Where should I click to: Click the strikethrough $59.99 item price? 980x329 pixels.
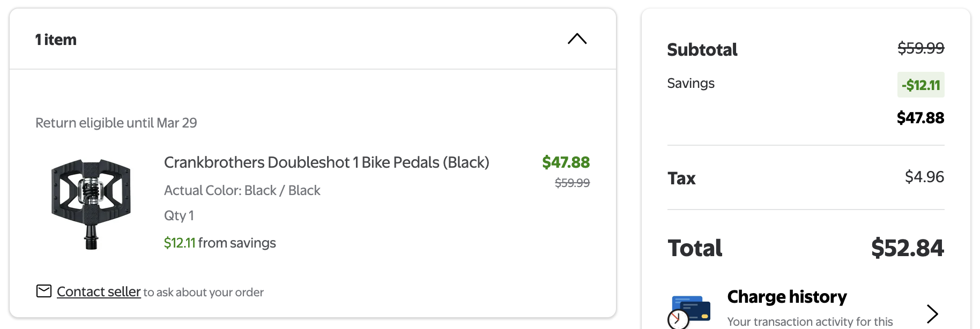[572, 183]
